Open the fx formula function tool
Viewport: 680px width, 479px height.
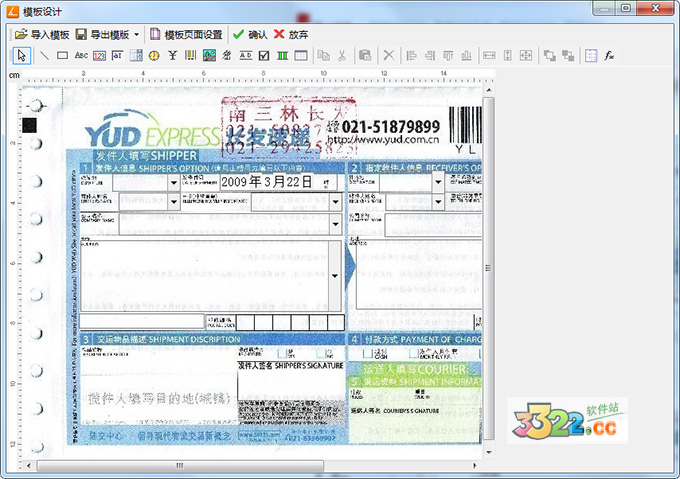(x=609, y=55)
